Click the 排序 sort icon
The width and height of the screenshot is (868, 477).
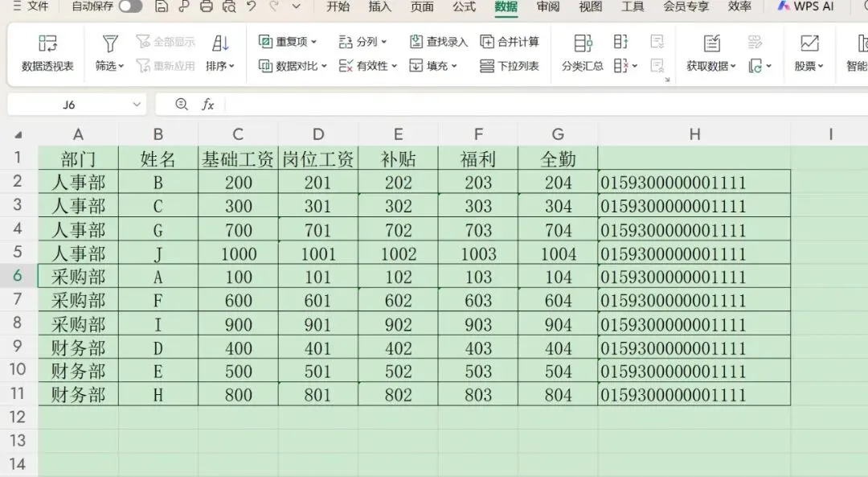[220, 43]
